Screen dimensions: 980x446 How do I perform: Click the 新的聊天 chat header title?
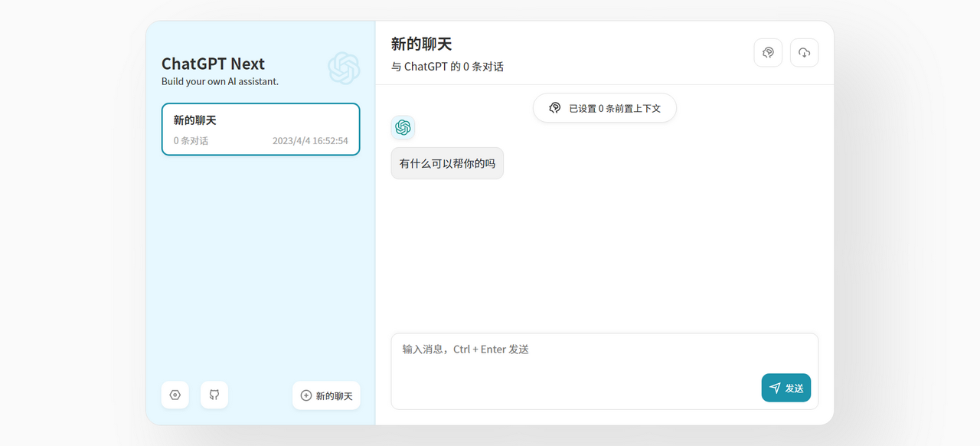click(x=421, y=44)
